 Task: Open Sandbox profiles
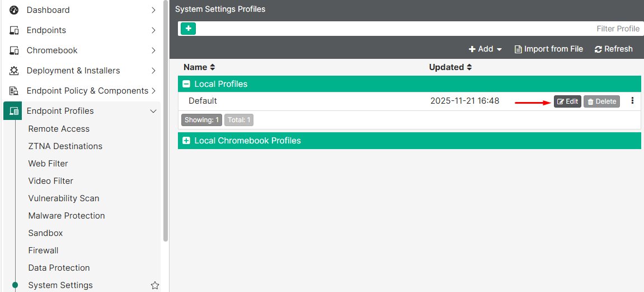click(45, 233)
